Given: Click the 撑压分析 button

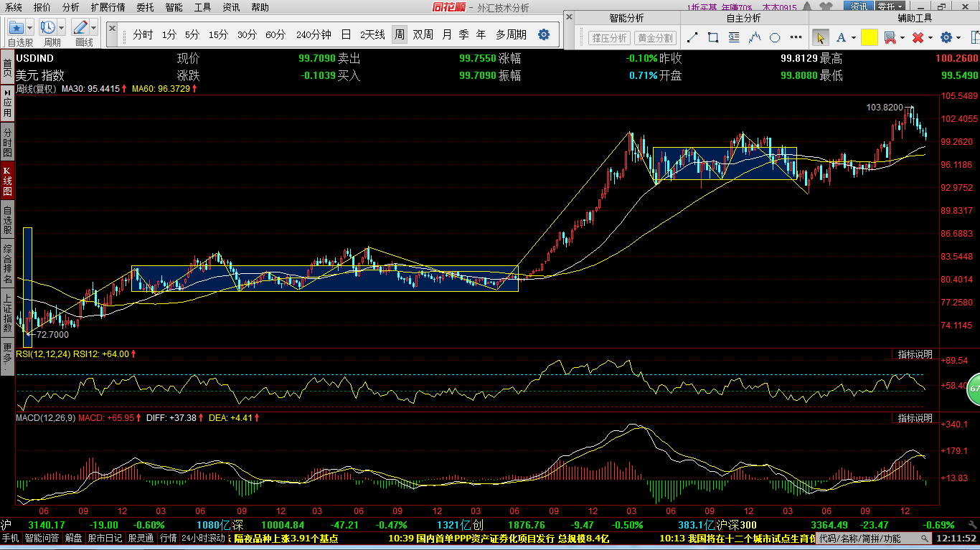Looking at the screenshot, I should [x=609, y=38].
